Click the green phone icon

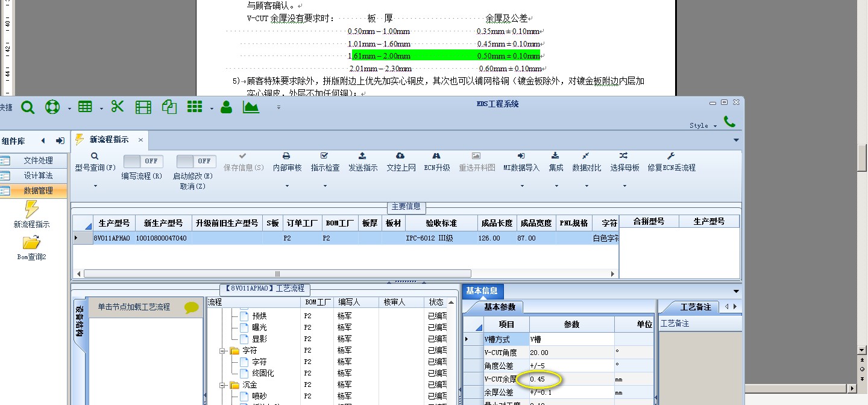pos(729,121)
